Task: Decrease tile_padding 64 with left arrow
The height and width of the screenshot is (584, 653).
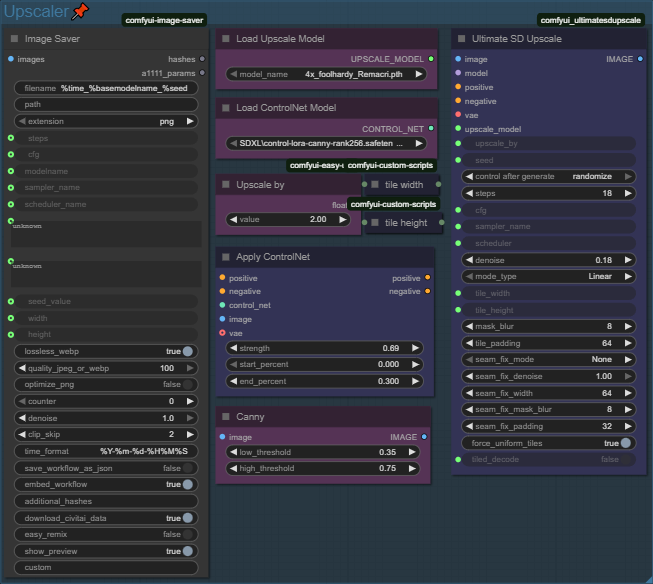Action: click(x=469, y=343)
